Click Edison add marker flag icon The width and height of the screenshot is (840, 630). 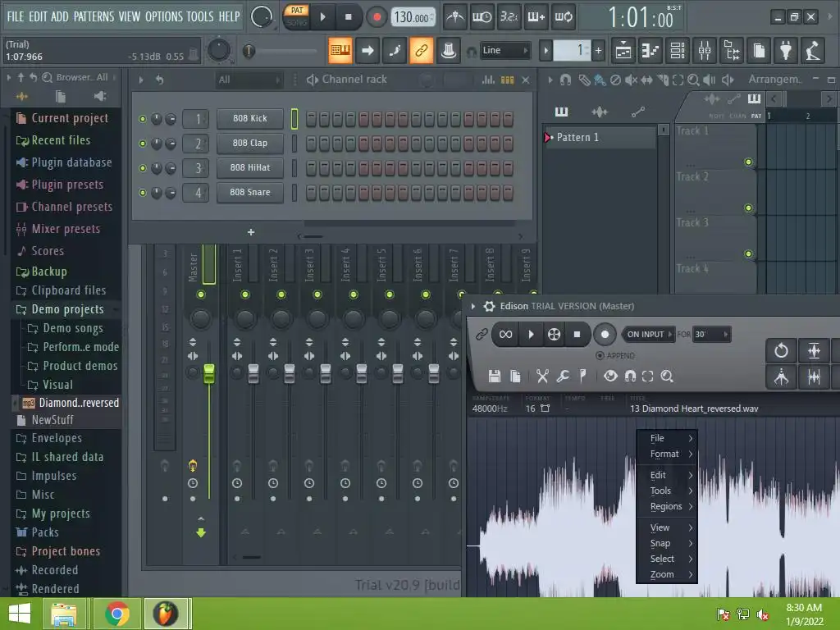tap(582, 376)
